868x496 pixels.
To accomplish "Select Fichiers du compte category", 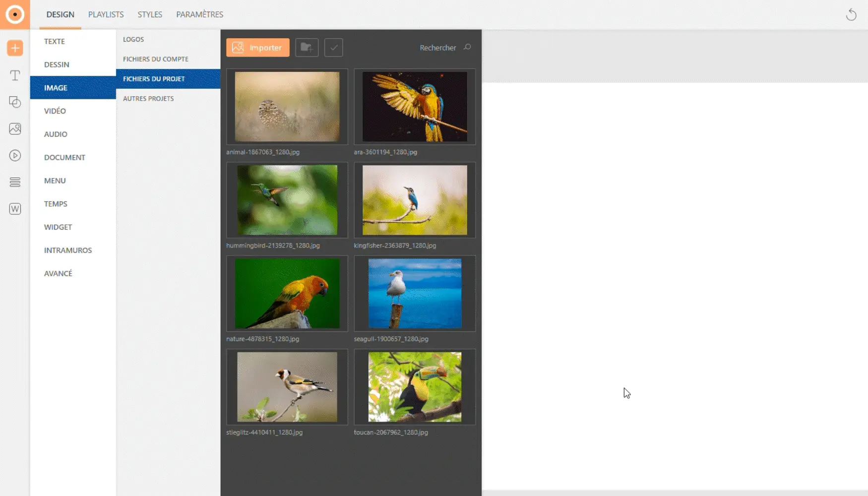I will point(156,59).
